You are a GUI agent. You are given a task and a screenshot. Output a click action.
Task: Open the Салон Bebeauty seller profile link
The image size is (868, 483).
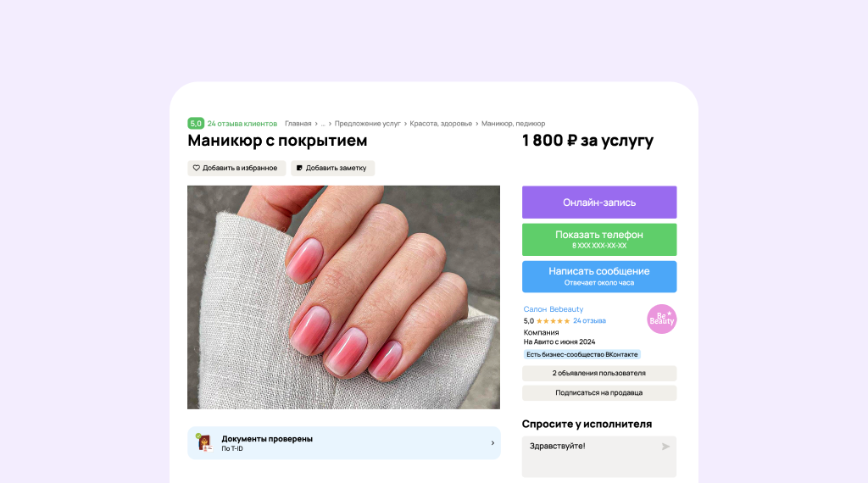pyautogui.click(x=553, y=309)
